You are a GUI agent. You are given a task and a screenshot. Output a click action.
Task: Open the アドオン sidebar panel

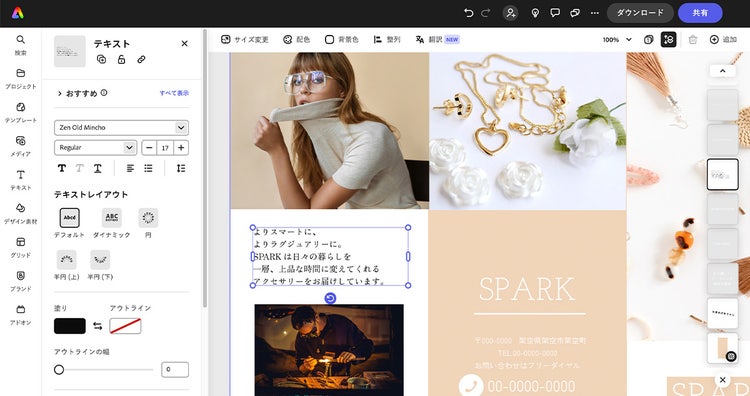21,315
